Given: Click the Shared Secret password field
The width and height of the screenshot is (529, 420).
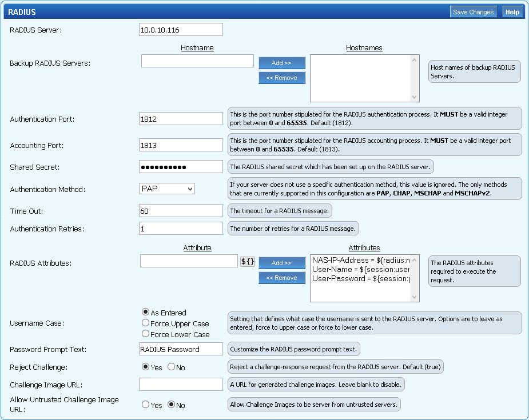Looking at the screenshot, I should (181, 166).
